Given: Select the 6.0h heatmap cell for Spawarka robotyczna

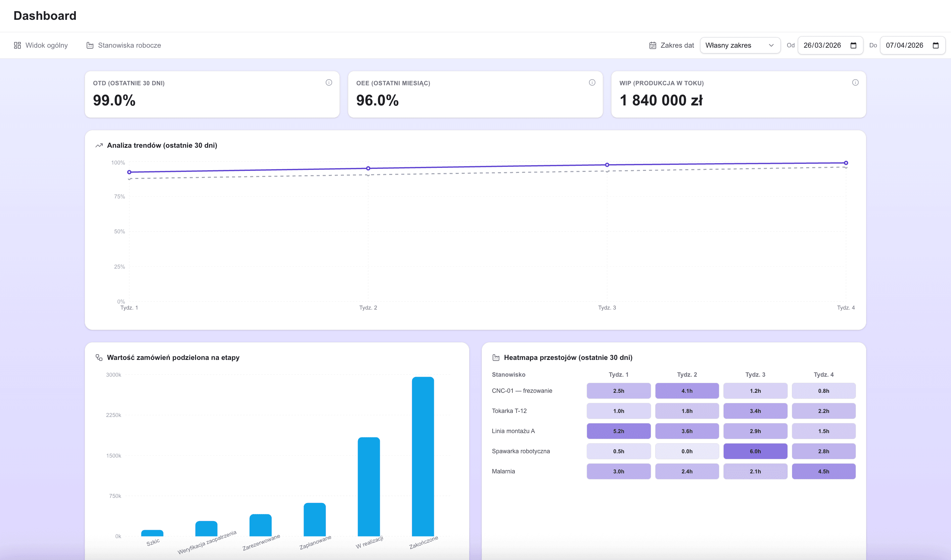Looking at the screenshot, I should point(756,451).
